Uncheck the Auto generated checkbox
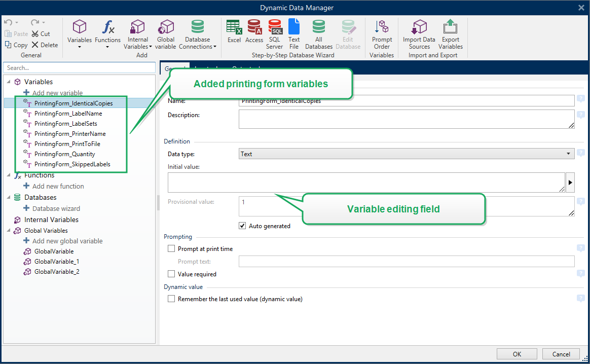Screen dimensions: 590x364 coord(242,226)
